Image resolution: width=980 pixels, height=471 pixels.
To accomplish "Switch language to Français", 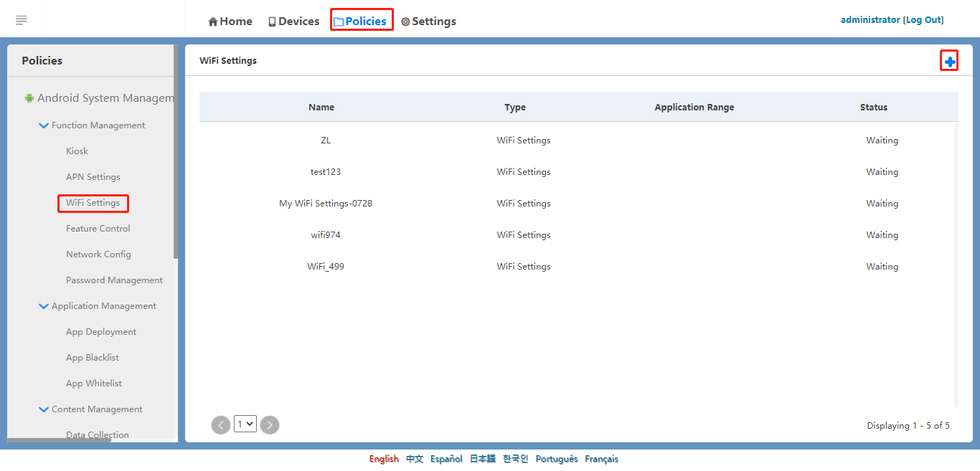I will coord(601,459).
